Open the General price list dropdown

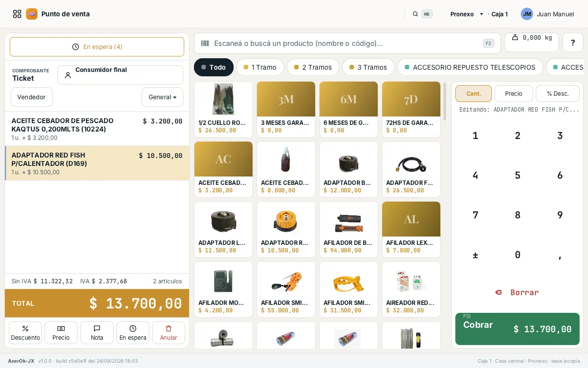point(163,97)
